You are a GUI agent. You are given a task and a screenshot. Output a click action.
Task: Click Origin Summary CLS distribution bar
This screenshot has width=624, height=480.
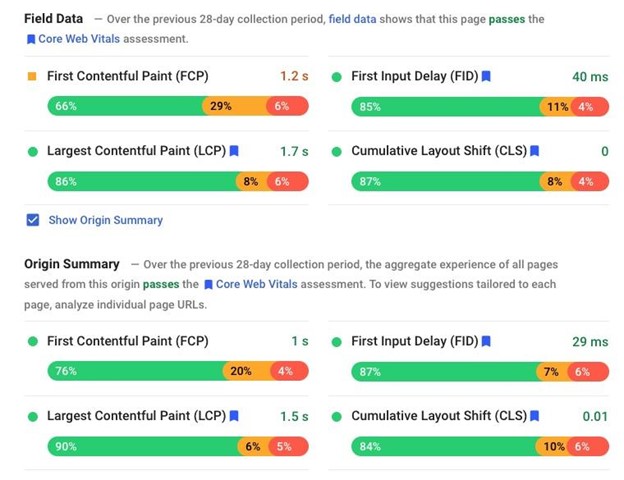(480, 446)
